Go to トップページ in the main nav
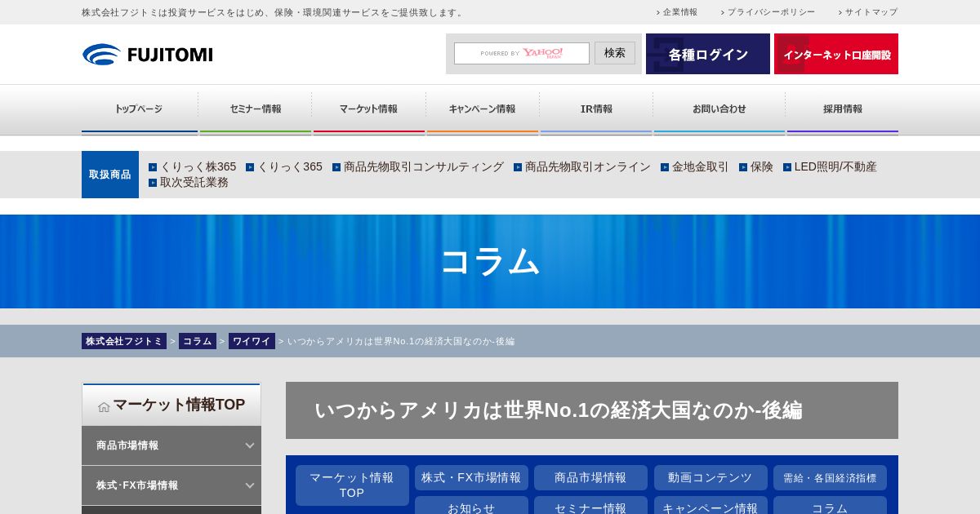The height and width of the screenshot is (514, 980). 139,109
